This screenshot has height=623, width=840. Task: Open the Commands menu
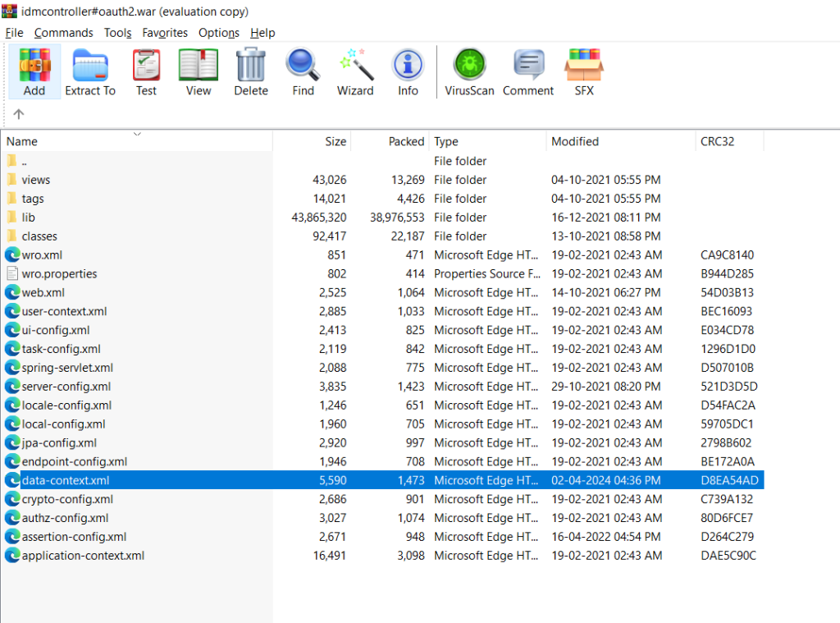[64, 33]
